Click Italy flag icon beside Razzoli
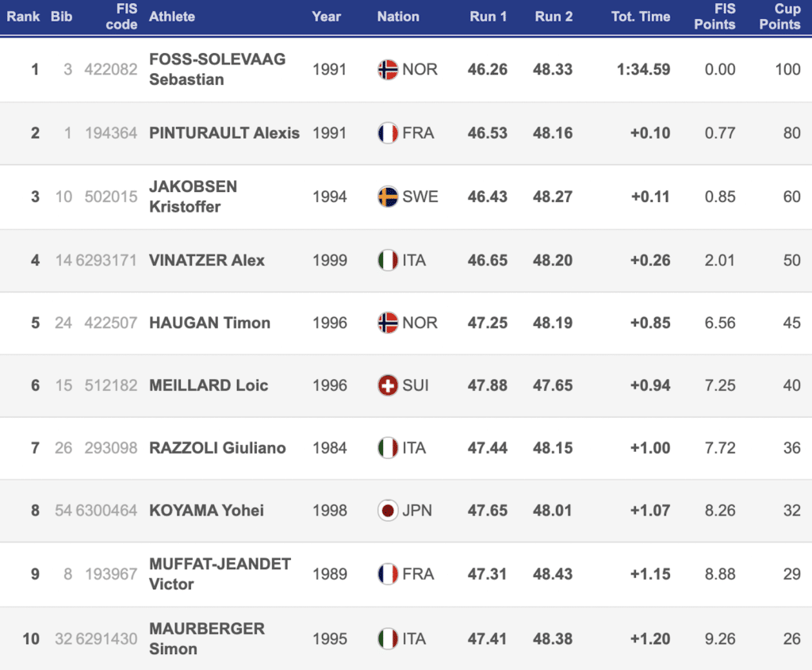The width and height of the screenshot is (812, 670). [388, 448]
